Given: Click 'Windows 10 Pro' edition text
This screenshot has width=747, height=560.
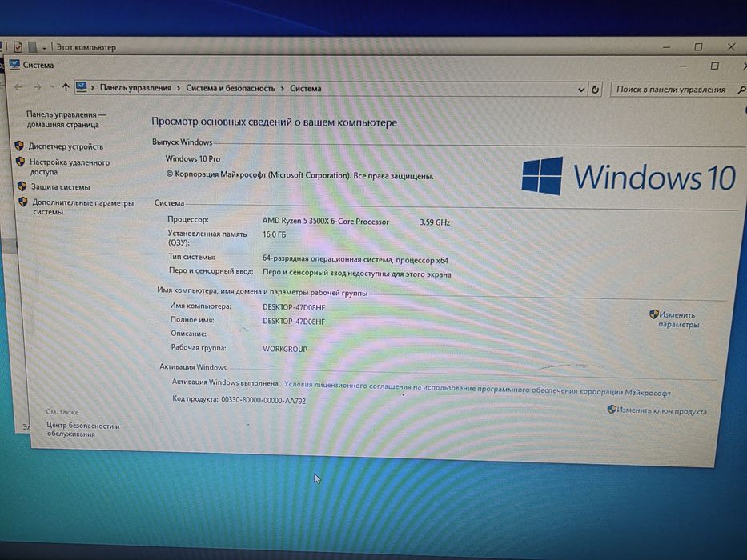Looking at the screenshot, I should point(192,158).
